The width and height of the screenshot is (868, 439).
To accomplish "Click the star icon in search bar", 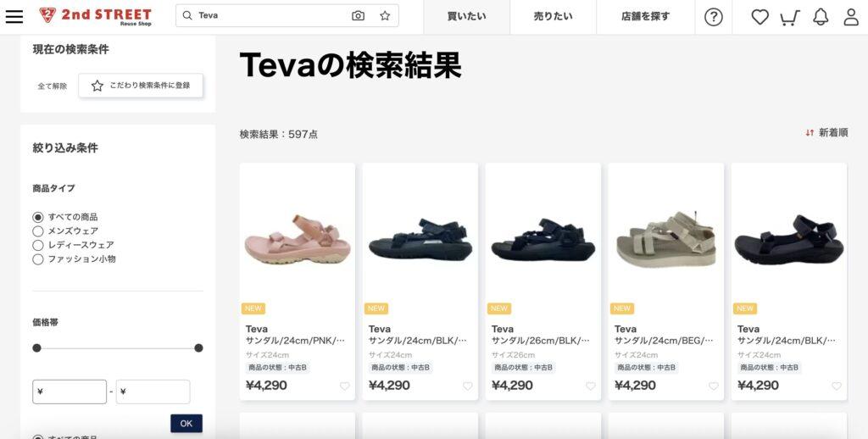I will click(x=386, y=15).
